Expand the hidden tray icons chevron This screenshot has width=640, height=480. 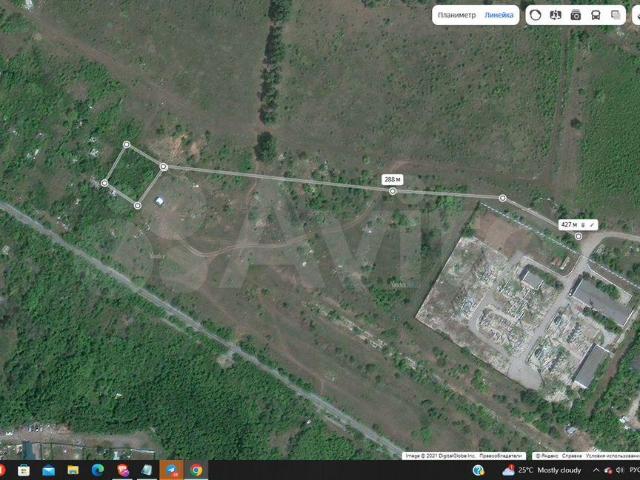pyautogui.click(x=596, y=470)
